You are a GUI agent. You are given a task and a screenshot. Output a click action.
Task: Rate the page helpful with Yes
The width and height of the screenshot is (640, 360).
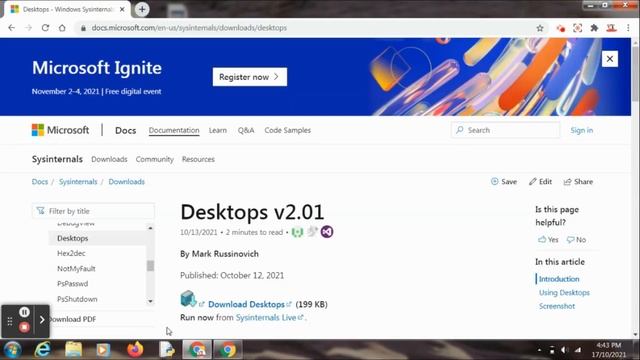[548, 240]
